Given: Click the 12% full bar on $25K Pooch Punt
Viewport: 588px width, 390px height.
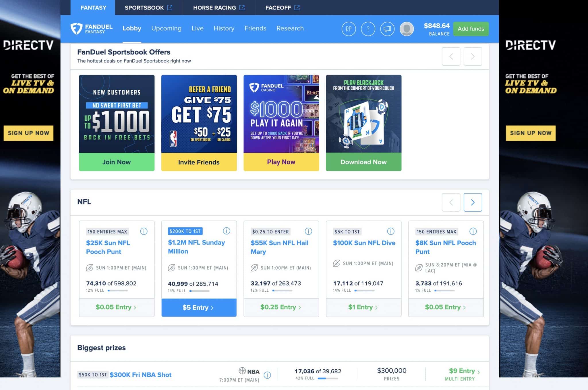Looking at the screenshot, I should 118,290.
